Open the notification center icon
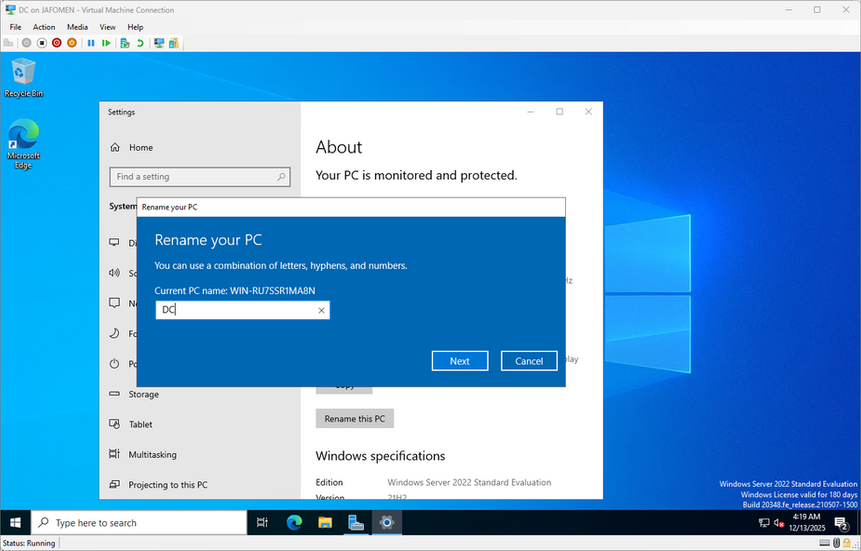861x551 pixels. coord(840,523)
